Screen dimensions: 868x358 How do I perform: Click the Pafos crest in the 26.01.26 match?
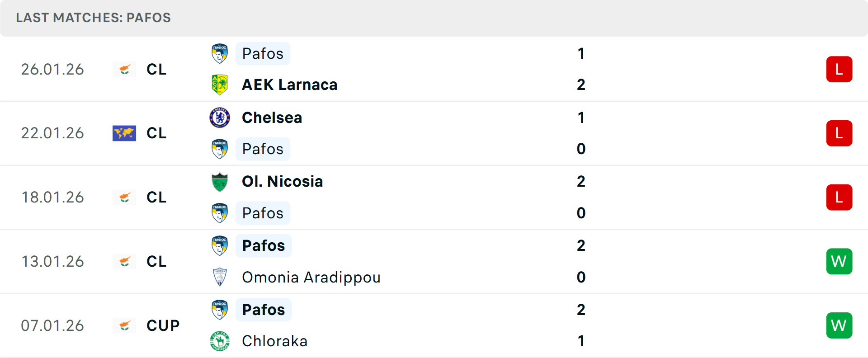tap(220, 53)
